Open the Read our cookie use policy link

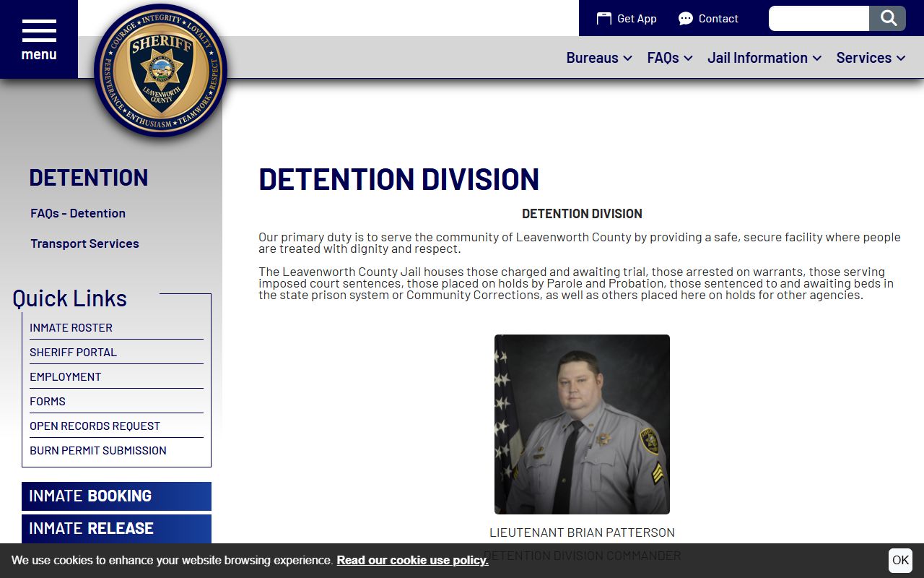pyautogui.click(x=412, y=561)
